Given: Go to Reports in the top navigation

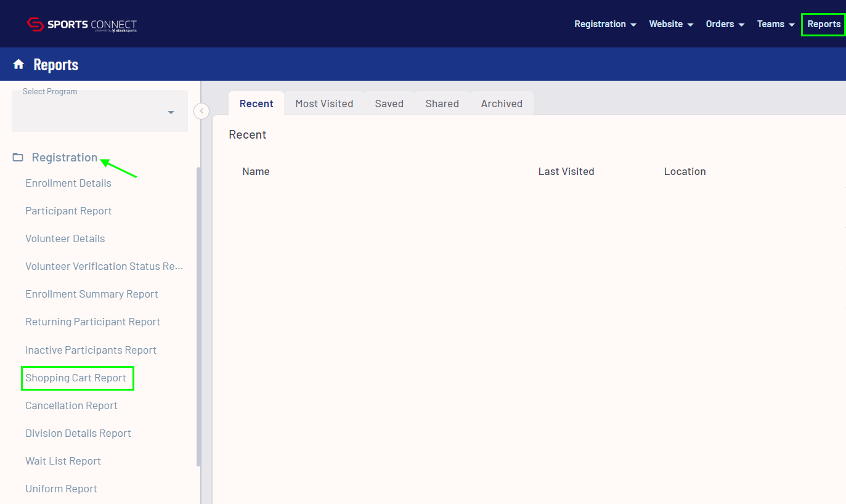Looking at the screenshot, I should [x=824, y=24].
